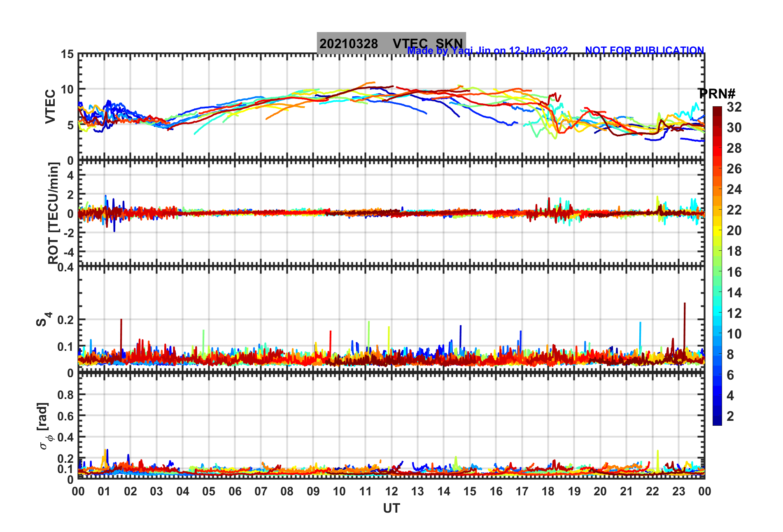Click the 'NOT FOR PUBLICATION' label

coord(644,51)
